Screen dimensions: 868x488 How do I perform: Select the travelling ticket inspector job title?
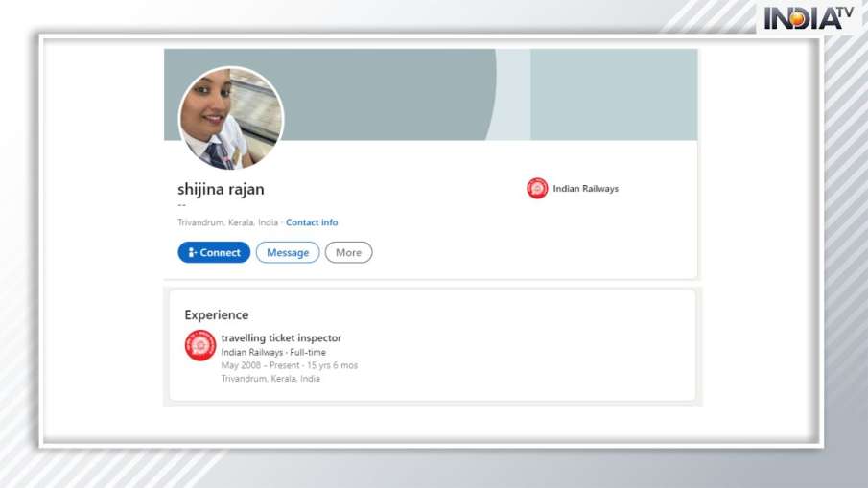pos(281,337)
